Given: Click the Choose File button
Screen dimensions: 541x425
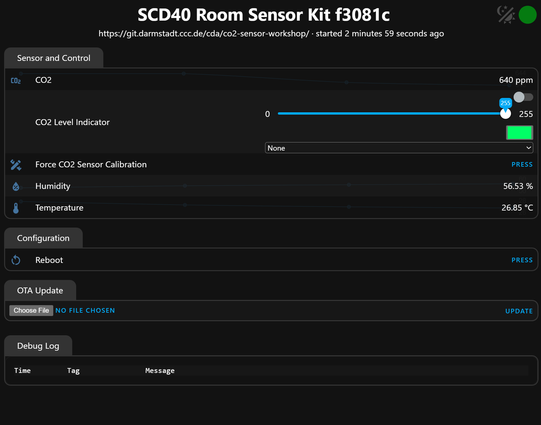Looking at the screenshot, I should [x=31, y=310].
